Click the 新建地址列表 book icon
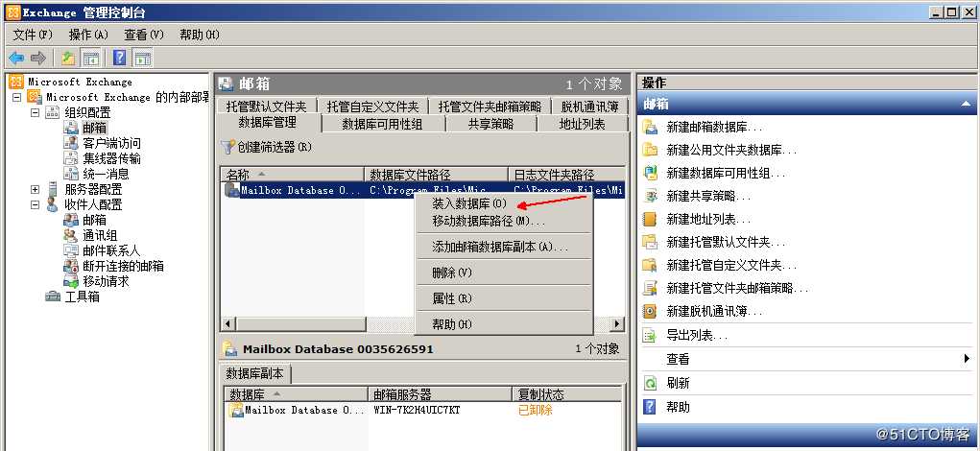980x451 pixels. click(651, 219)
